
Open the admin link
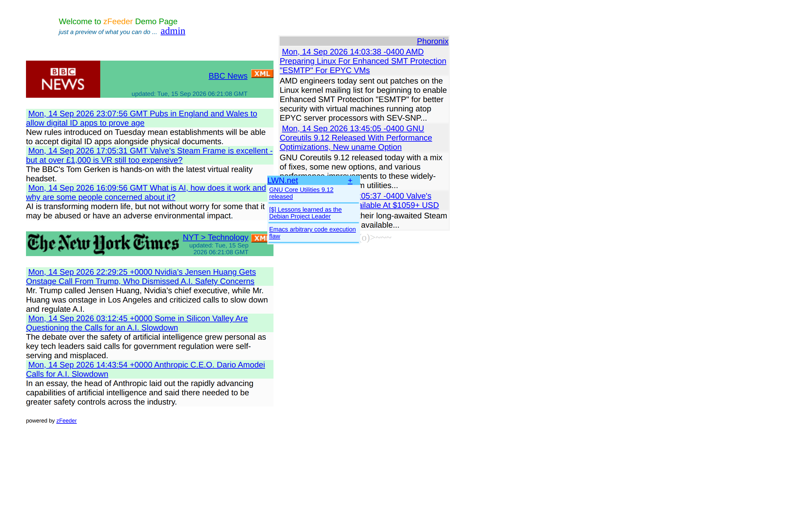pyautogui.click(x=173, y=31)
